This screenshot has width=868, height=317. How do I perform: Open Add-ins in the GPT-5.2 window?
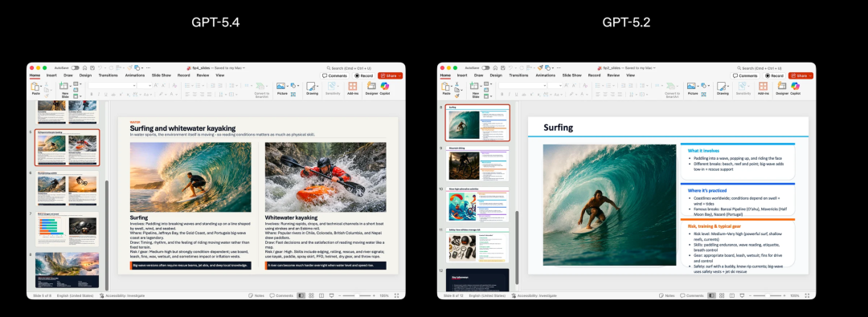(763, 88)
